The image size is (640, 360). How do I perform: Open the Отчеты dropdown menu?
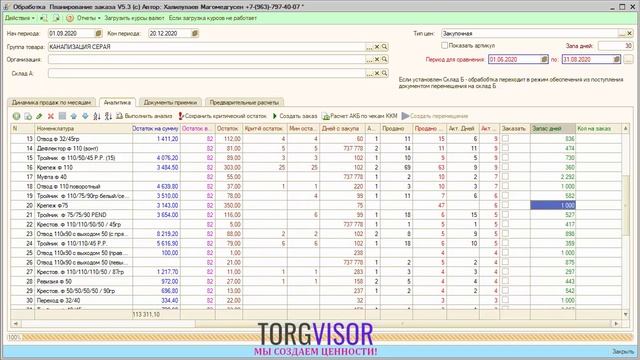coord(89,18)
